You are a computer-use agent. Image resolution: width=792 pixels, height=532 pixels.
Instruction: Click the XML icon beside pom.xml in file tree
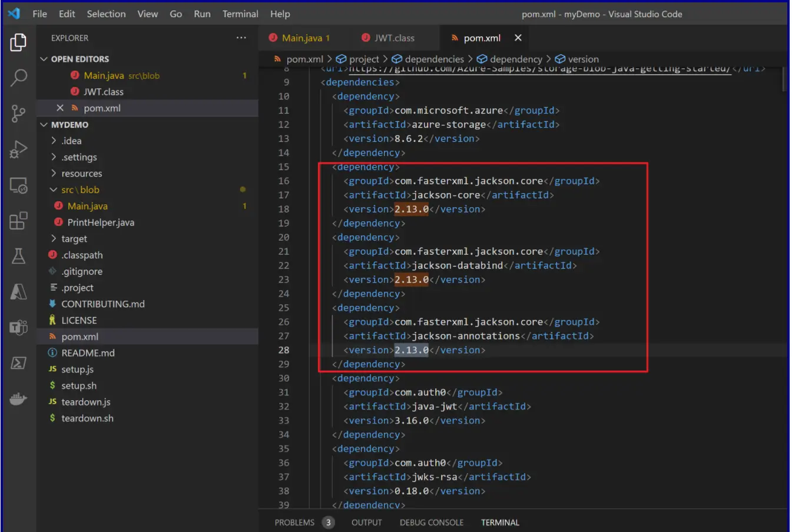pos(52,337)
